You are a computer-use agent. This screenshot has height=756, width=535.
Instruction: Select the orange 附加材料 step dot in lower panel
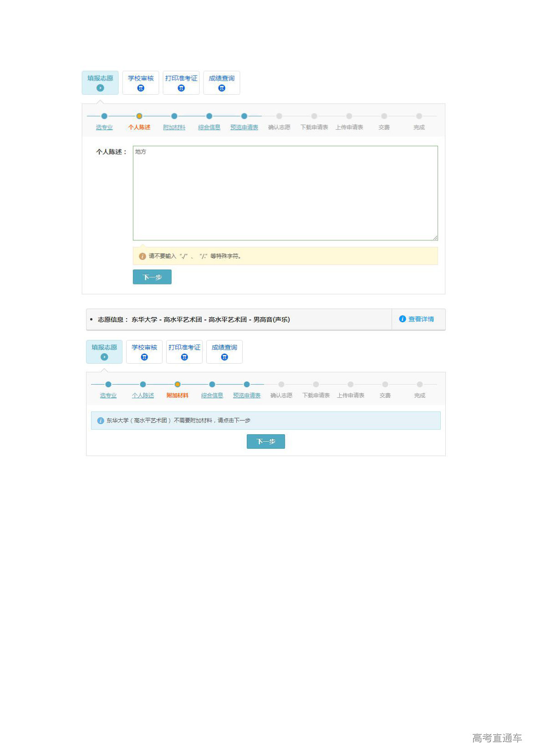click(178, 385)
